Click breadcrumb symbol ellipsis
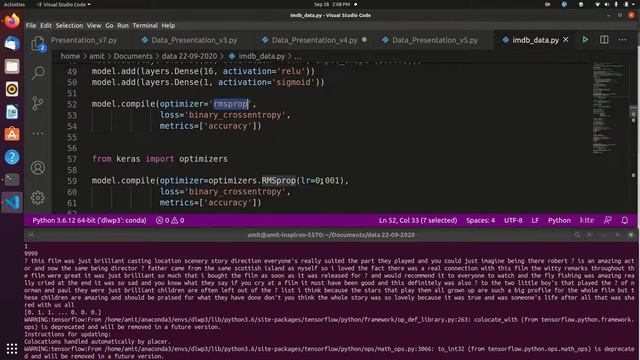This screenshot has width=640, height=360. tap(298, 56)
